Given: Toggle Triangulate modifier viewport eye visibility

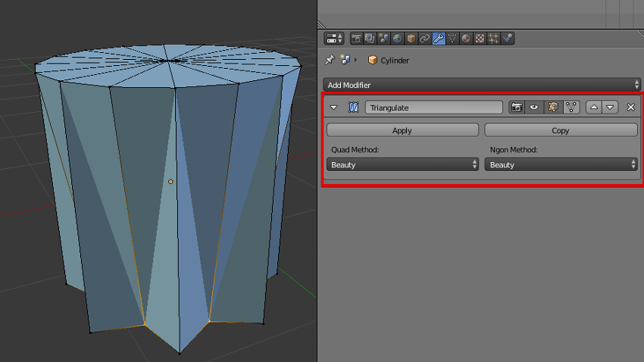Looking at the screenshot, I should [x=534, y=108].
